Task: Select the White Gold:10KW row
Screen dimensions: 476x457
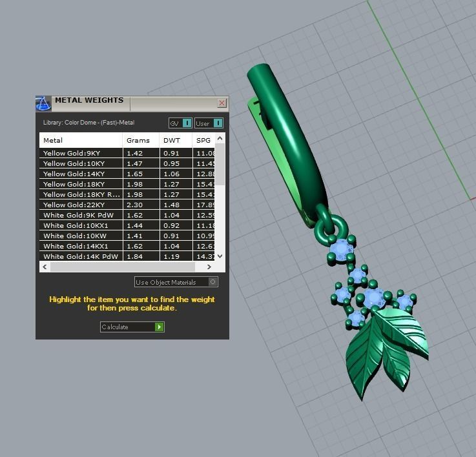Action: click(127, 236)
